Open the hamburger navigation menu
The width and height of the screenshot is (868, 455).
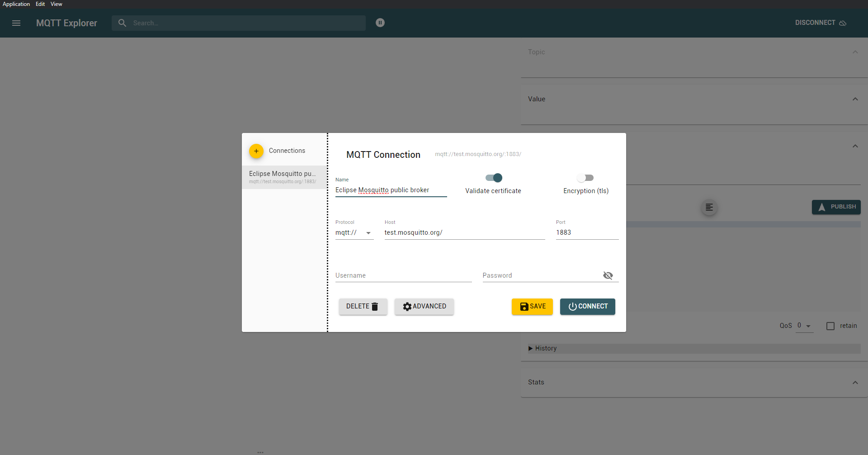point(16,23)
